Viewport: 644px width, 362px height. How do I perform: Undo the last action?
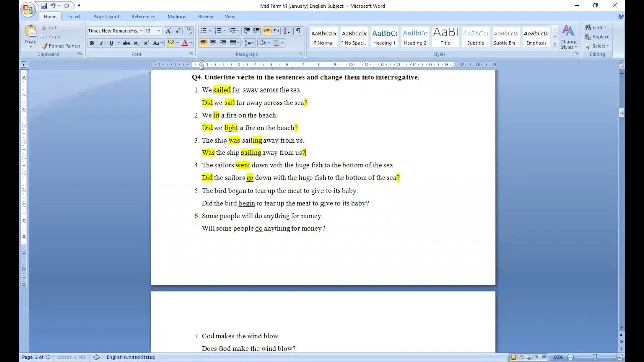[53, 6]
